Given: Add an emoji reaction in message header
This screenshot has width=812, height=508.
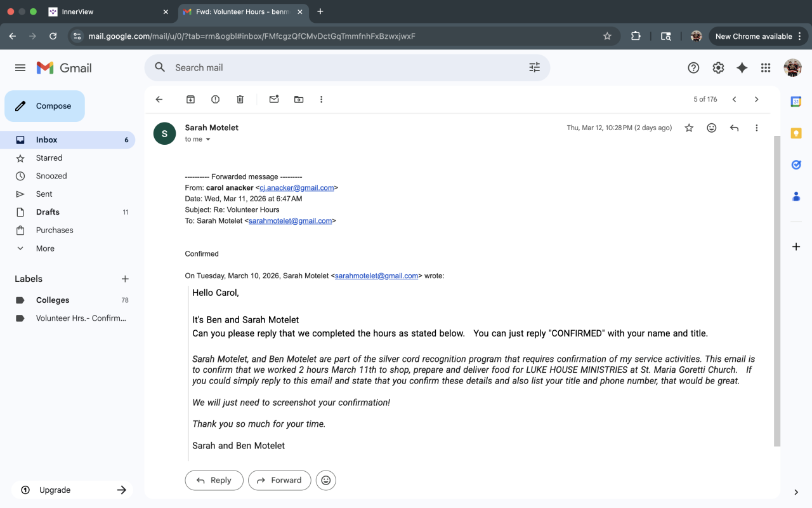Looking at the screenshot, I should [712, 128].
